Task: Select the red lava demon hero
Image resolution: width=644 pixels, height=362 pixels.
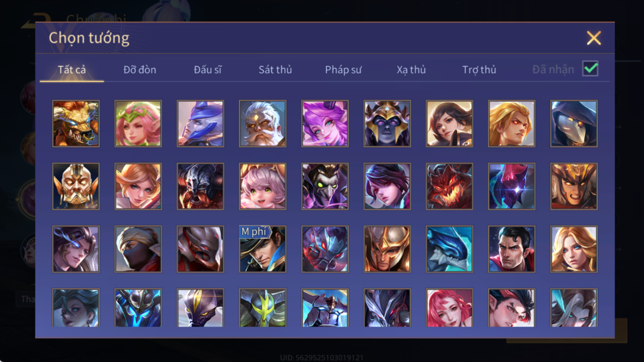Action: 450,187
